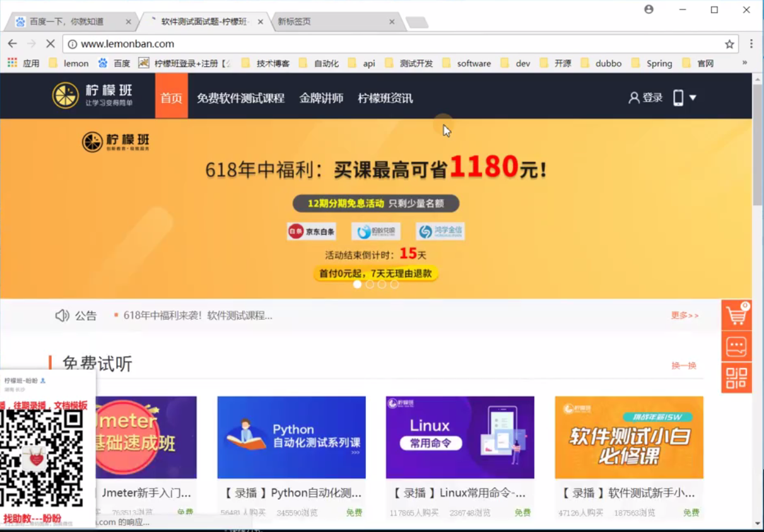Open the 开源 bookmark folder
This screenshot has width=764, height=532.
pos(556,63)
